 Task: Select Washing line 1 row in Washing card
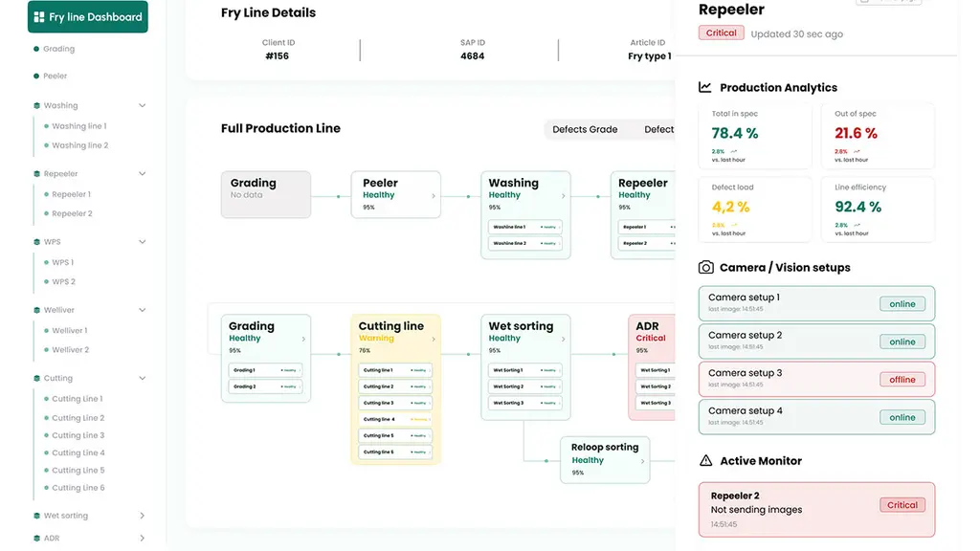pyautogui.click(x=525, y=227)
